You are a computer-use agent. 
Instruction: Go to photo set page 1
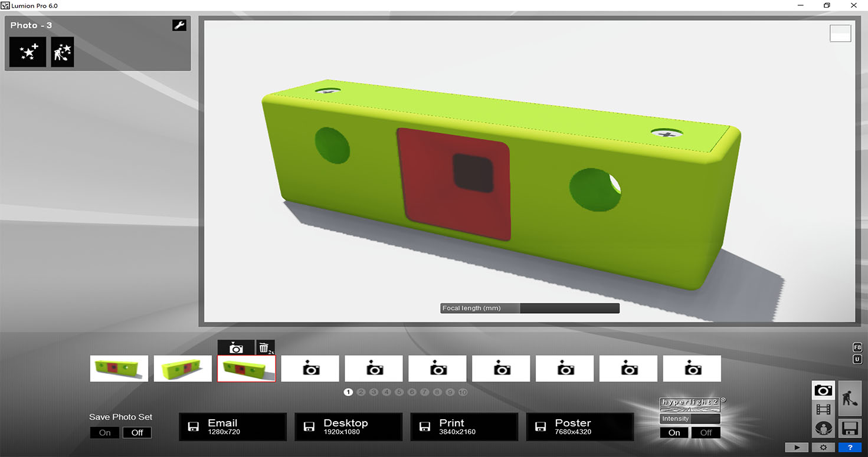point(348,392)
